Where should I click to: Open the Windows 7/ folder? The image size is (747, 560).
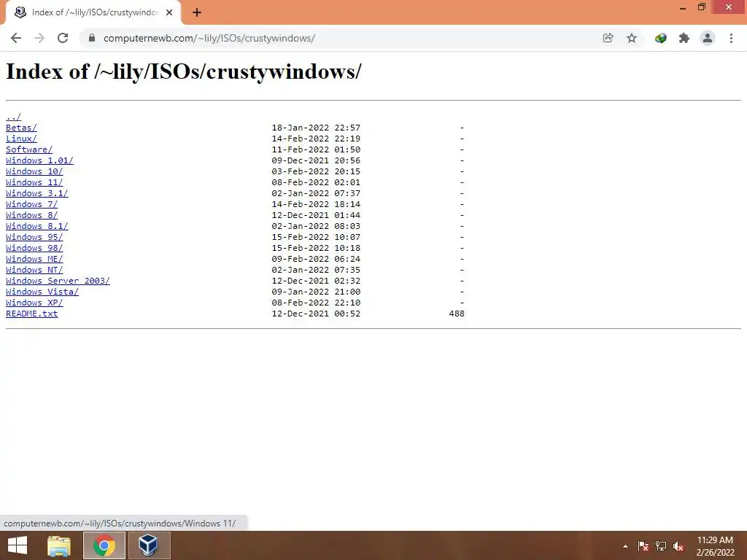31,204
